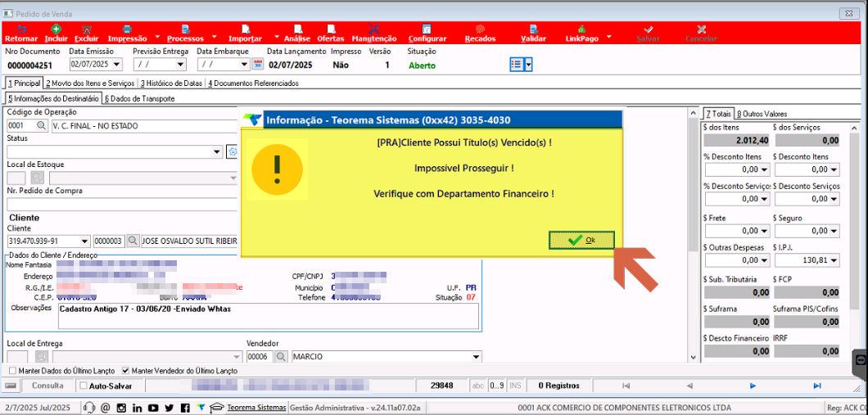868x415 pixels.
Task: Click the Retornar toolbar icon
Action: coord(21,29)
